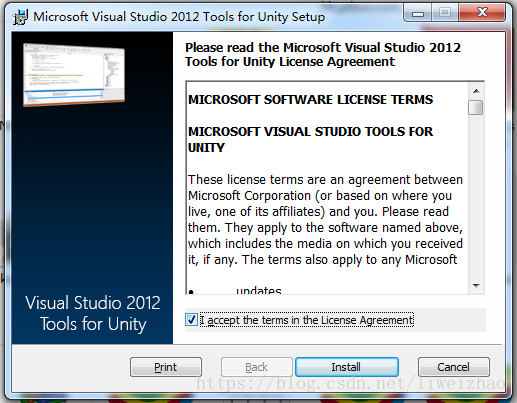Click the license text scrollbar thumb
This screenshot has height=403, width=517.
pyautogui.click(x=476, y=108)
